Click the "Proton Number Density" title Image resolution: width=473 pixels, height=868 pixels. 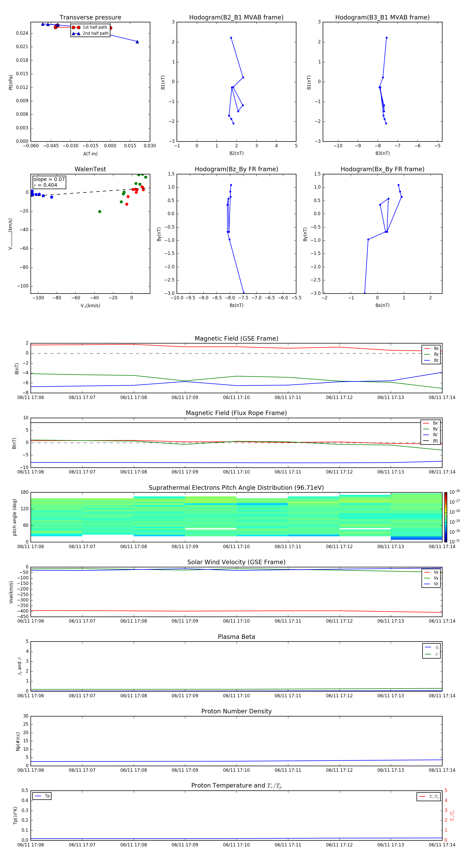[236, 711]
